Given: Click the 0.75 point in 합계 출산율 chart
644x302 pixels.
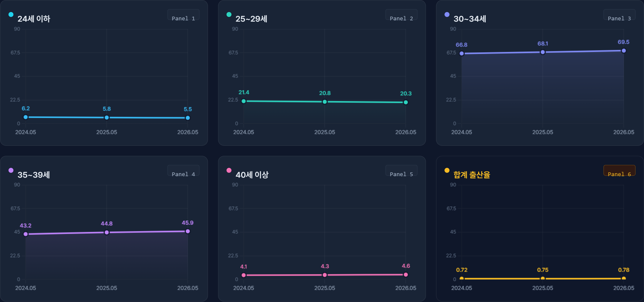Looking at the screenshot, I should pyautogui.click(x=543, y=278).
